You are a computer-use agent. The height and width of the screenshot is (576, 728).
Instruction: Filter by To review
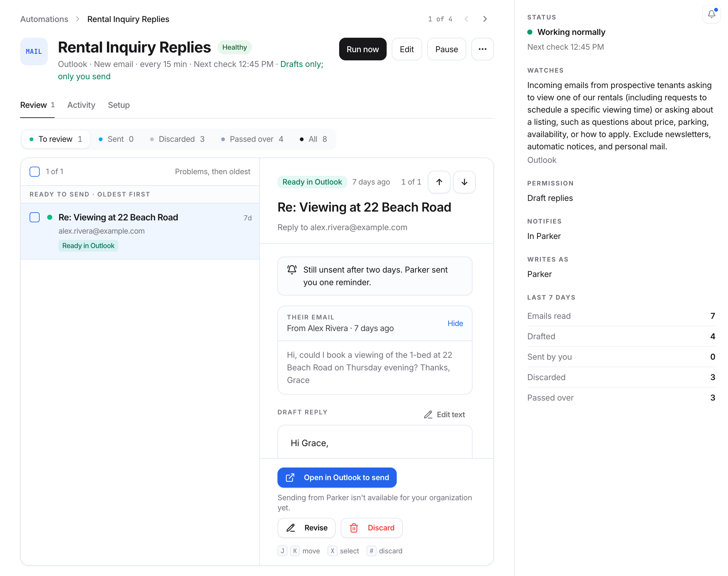(x=56, y=139)
